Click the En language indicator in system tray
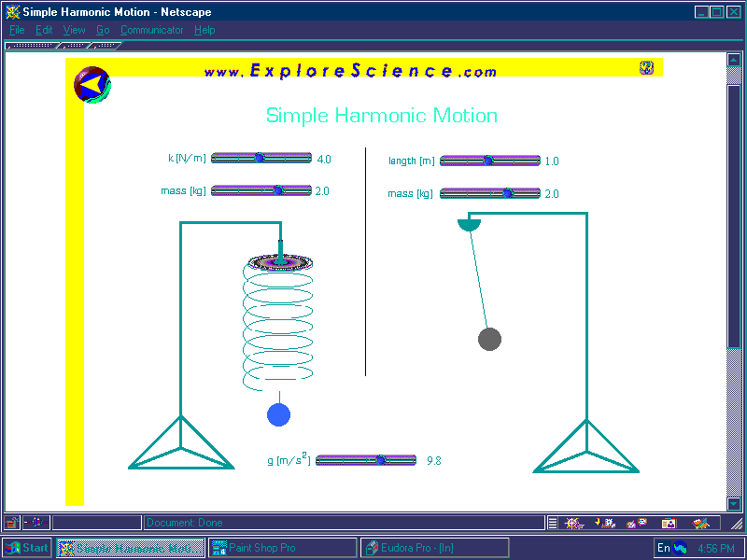 tap(664, 548)
